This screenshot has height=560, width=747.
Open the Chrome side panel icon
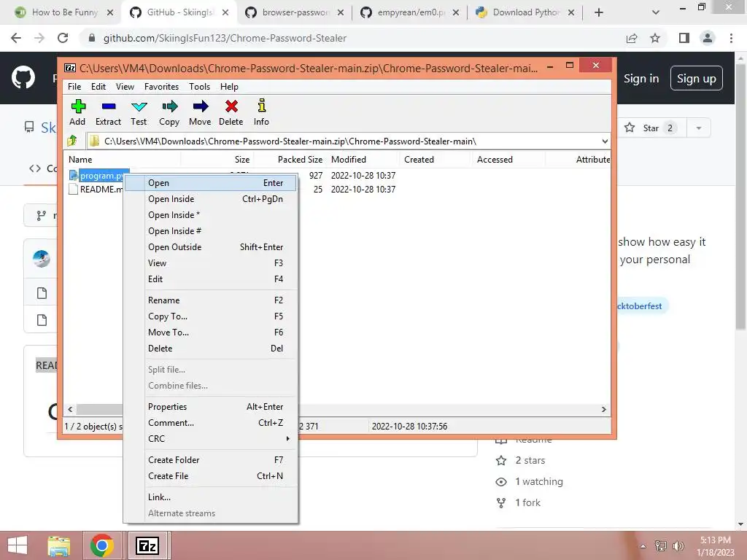coord(684,38)
